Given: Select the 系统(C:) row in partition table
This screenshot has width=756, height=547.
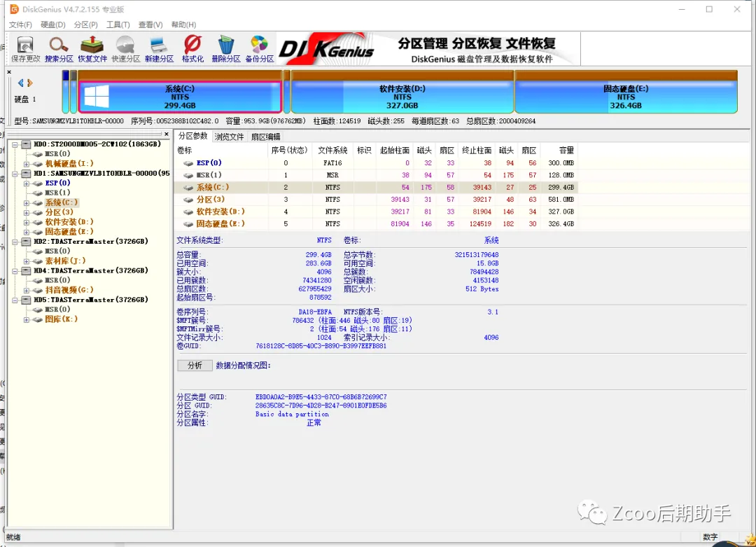Looking at the screenshot, I should point(376,187).
